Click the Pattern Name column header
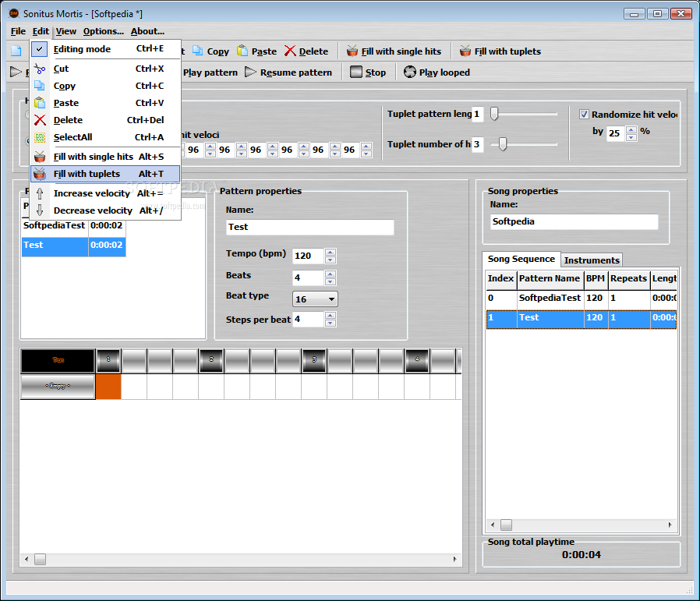The image size is (700, 601). [550, 278]
